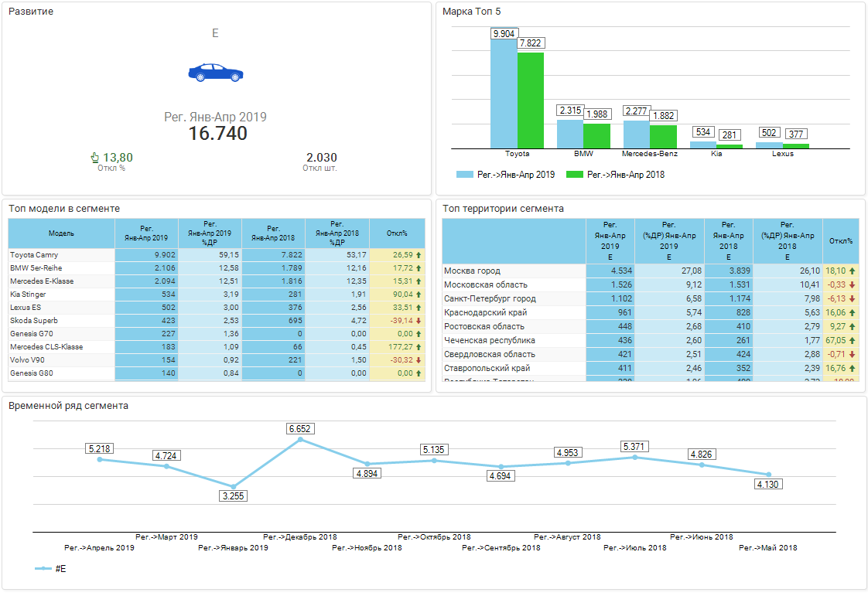Image resolution: width=868 pixels, height=613 pixels.
Task: Sort territories by Рег. Янв-Апр 2019 E header
Action: (610, 241)
